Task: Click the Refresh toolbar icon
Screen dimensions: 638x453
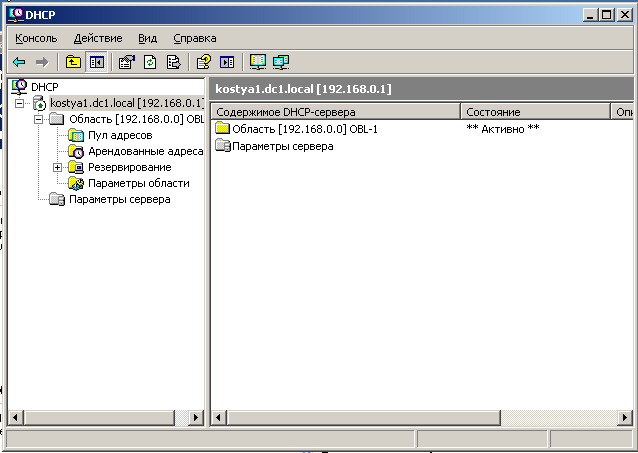Action: [150, 62]
